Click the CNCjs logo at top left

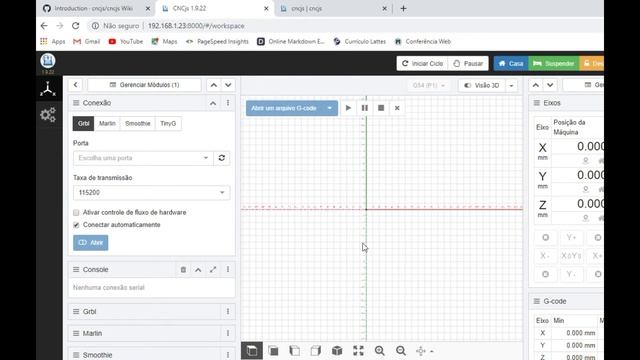click(48, 61)
